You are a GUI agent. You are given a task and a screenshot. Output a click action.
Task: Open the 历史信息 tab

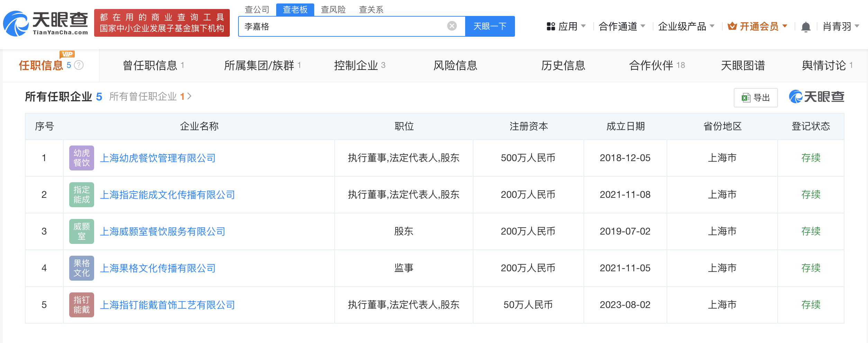[x=563, y=65]
